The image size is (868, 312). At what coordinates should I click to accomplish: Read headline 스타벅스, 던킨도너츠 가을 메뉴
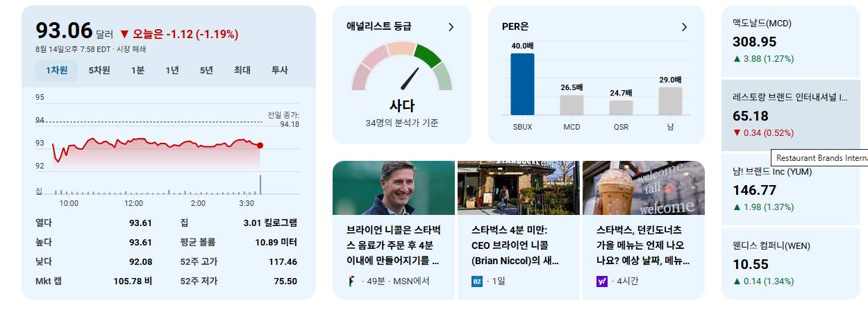(x=644, y=245)
